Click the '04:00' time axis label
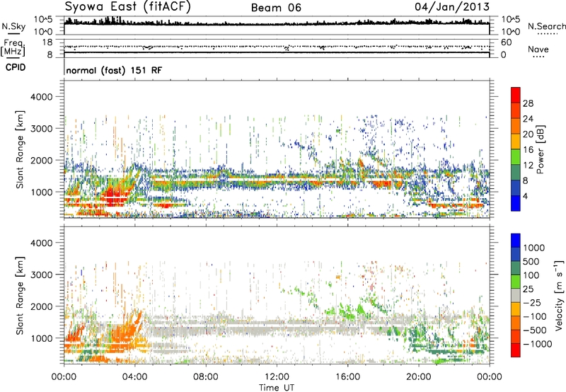The width and height of the screenshot is (566, 392). coord(135,377)
